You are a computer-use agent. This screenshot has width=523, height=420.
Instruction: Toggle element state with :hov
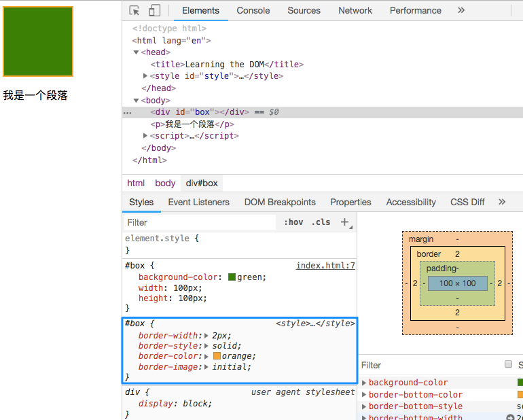(293, 222)
